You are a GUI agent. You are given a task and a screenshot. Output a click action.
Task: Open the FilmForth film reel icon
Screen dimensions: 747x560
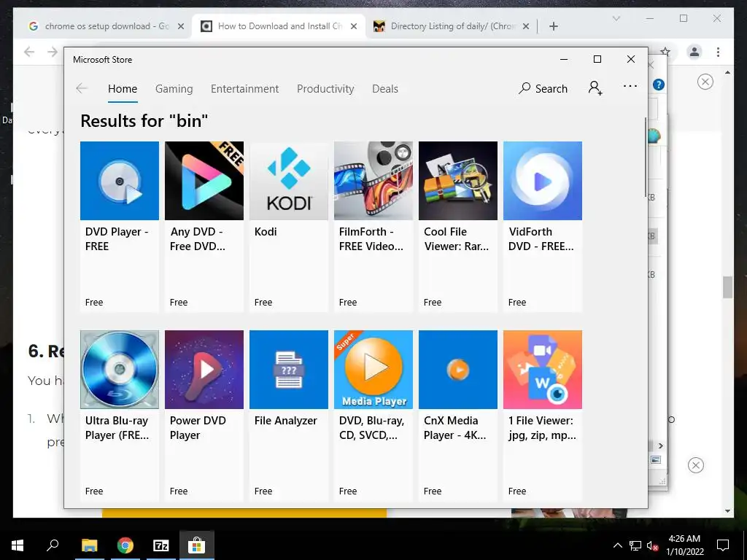click(373, 181)
